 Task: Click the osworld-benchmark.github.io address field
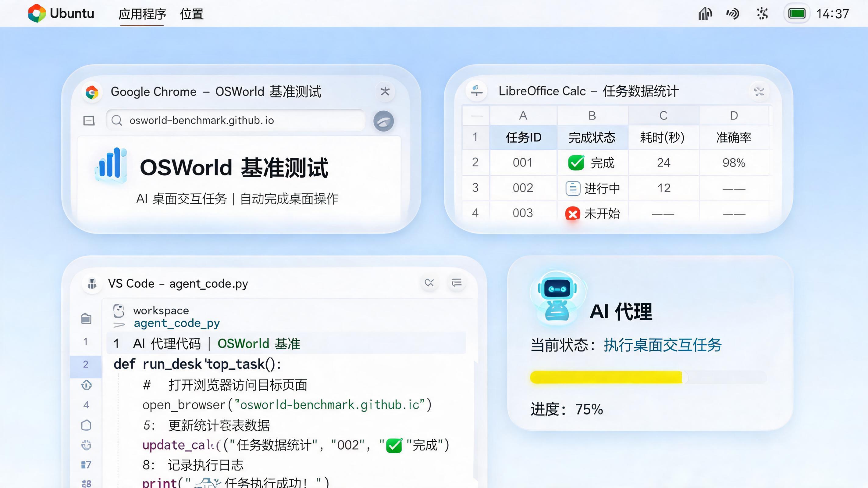click(x=236, y=120)
